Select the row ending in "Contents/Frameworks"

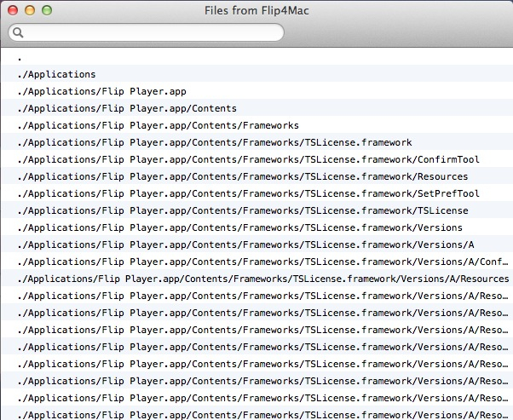256,124
